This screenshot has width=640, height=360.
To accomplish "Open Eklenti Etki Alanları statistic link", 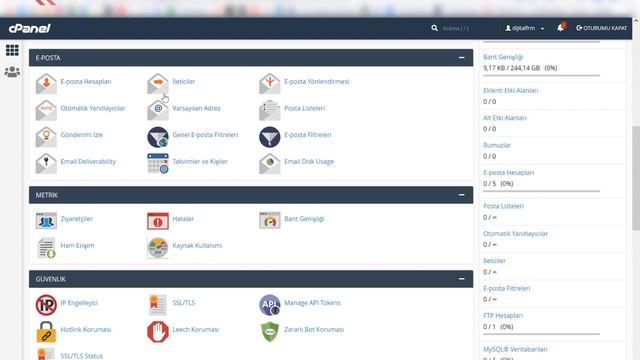I will click(511, 91).
